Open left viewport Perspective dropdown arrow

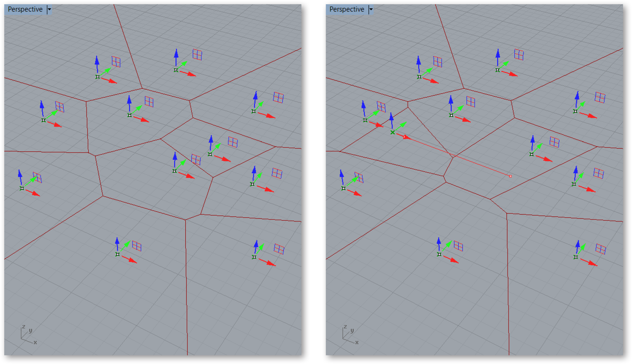click(x=49, y=9)
